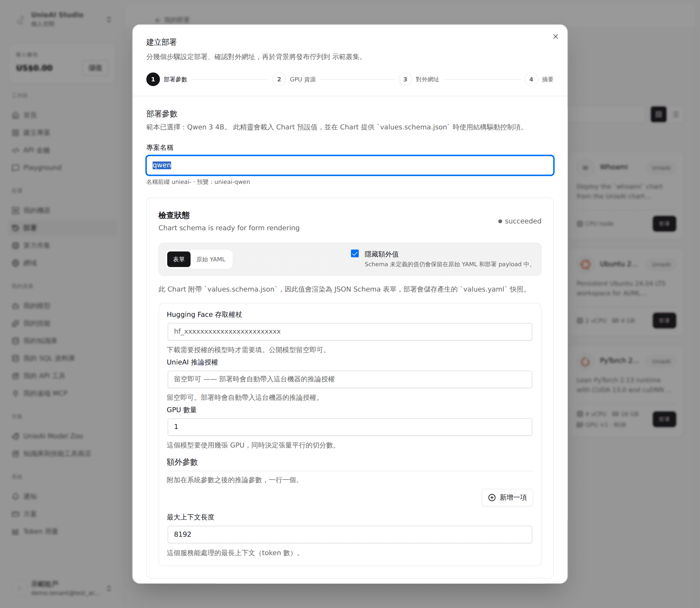Click step 4 circle for 摘要

pos(531,79)
